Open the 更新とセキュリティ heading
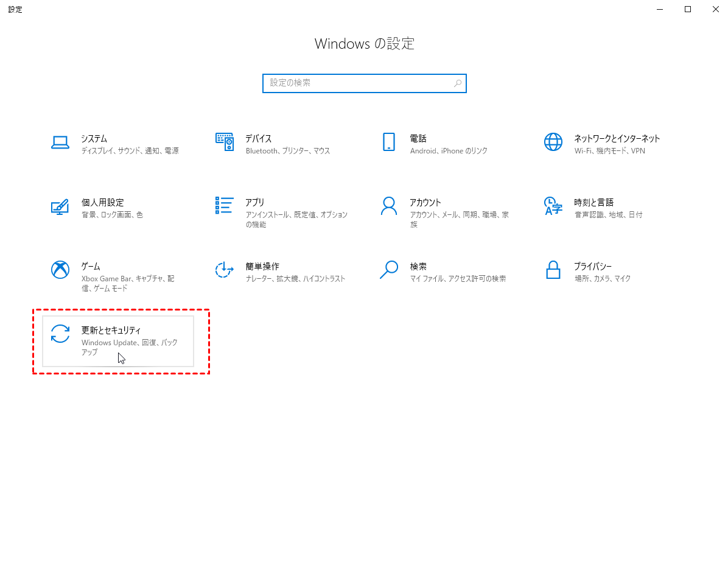The height and width of the screenshot is (565, 728). click(111, 330)
